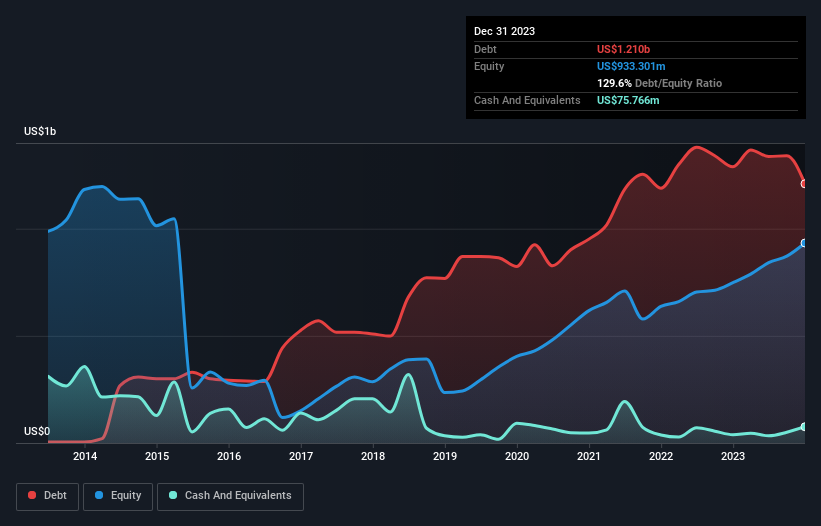This screenshot has height=526, width=821.
Task: Click the blue Equity end-point marker
Action: (x=804, y=243)
